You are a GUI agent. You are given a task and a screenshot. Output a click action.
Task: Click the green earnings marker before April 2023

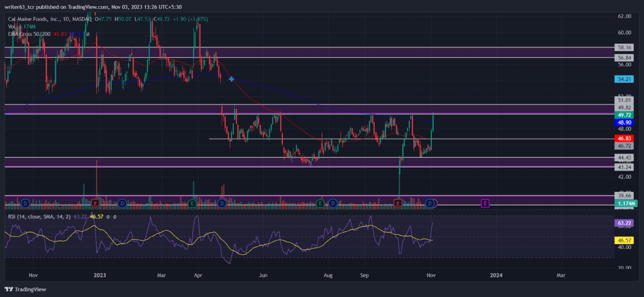pos(192,203)
